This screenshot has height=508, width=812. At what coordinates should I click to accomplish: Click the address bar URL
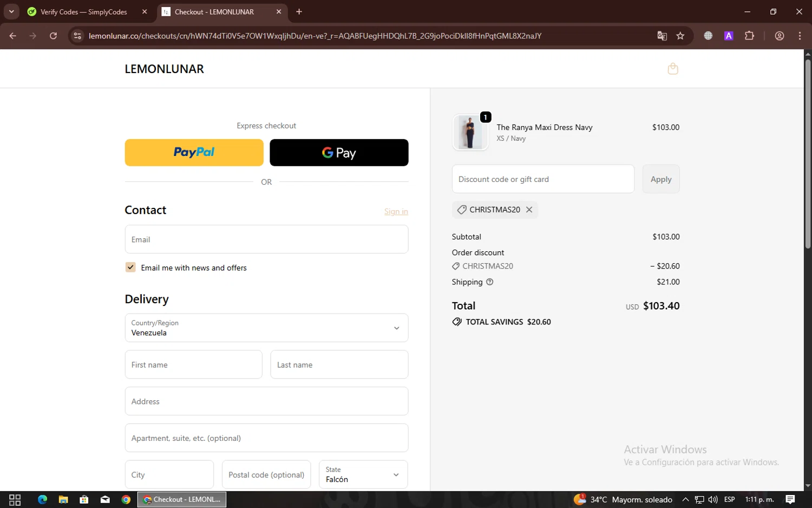click(x=315, y=36)
